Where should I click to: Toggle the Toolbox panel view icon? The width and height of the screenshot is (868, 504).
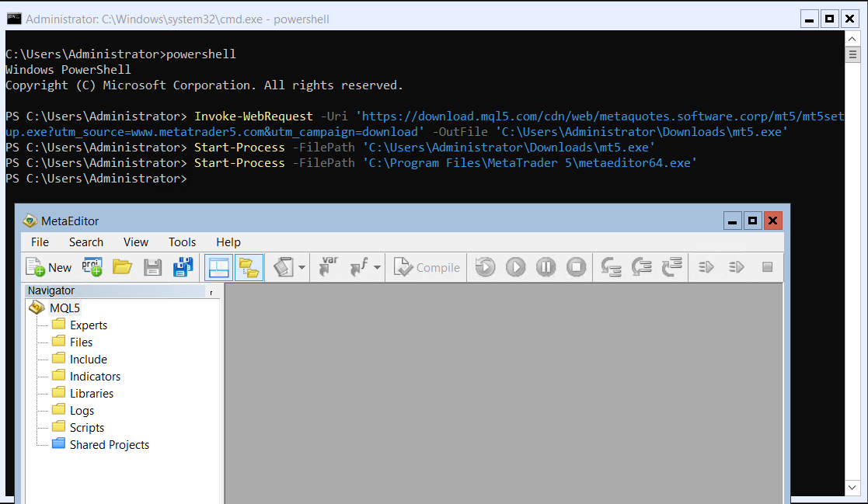(x=218, y=267)
